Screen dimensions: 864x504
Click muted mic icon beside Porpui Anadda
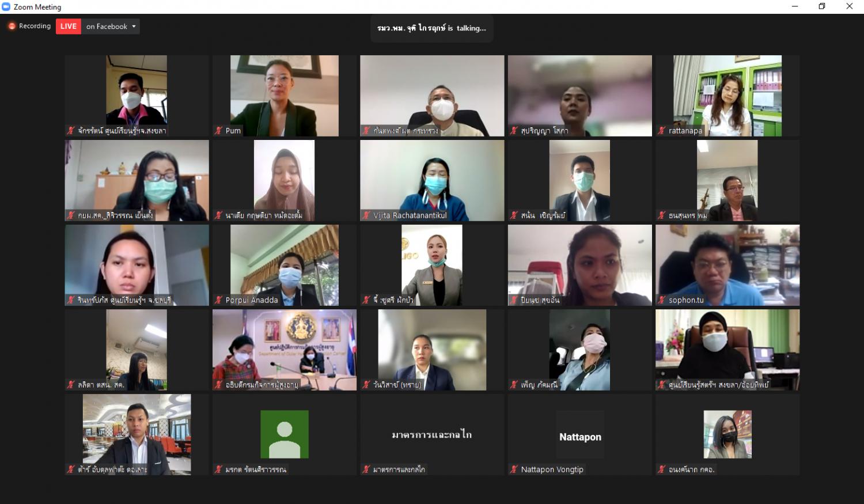pyautogui.click(x=218, y=300)
